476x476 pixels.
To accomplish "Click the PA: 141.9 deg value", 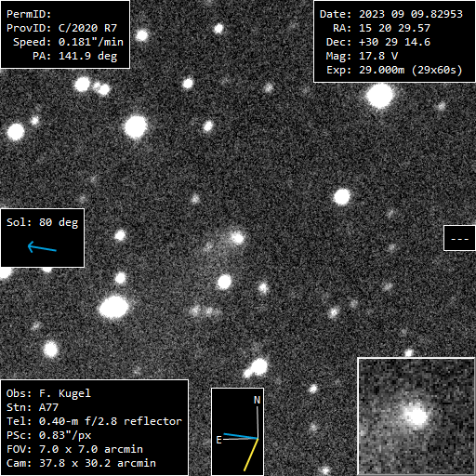I will [x=75, y=56].
